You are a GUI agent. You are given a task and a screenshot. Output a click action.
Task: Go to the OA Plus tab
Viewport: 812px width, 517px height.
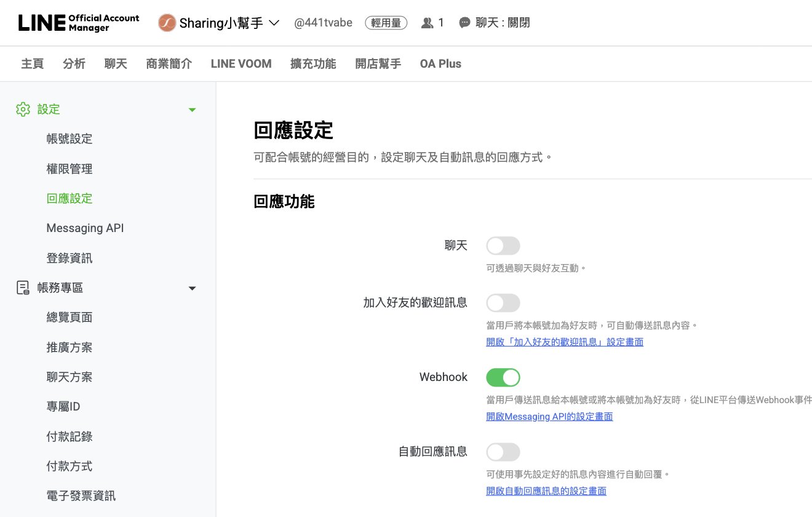click(x=440, y=63)
